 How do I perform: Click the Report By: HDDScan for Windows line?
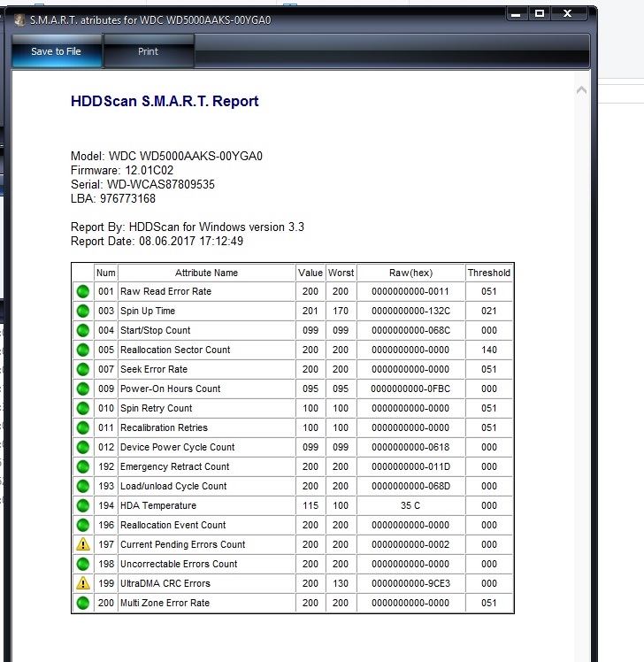pos(188,227)
